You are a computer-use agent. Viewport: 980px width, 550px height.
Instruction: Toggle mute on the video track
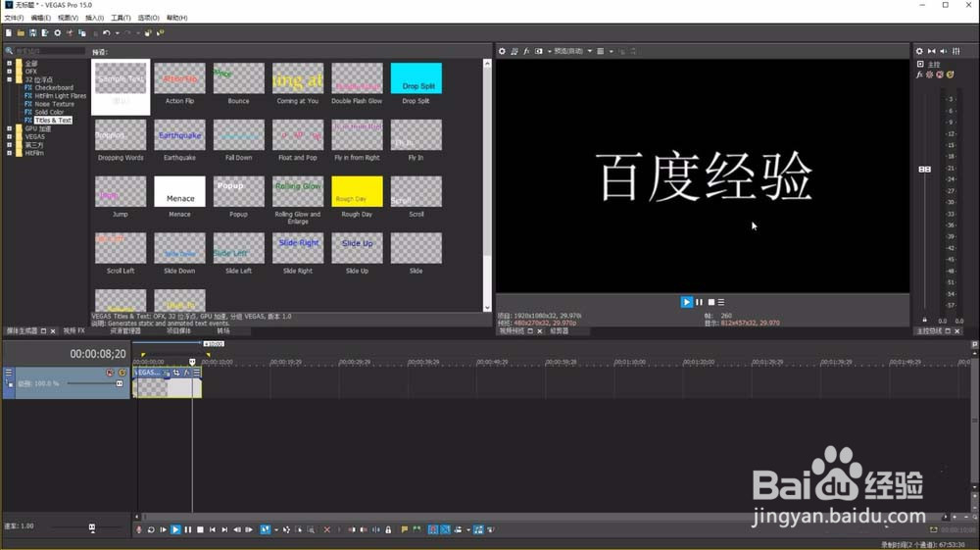pyautogui.click(x=110, y=373)
